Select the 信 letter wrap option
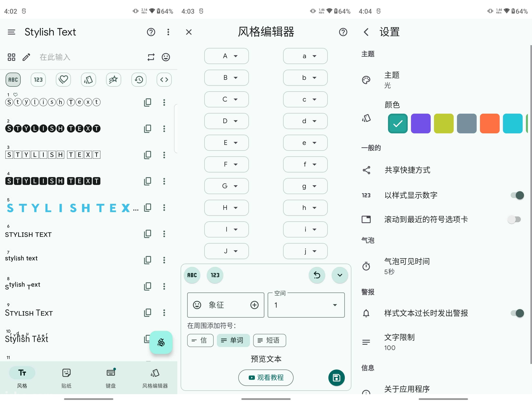This screenshot has width=532, height=404. [200, 340]
